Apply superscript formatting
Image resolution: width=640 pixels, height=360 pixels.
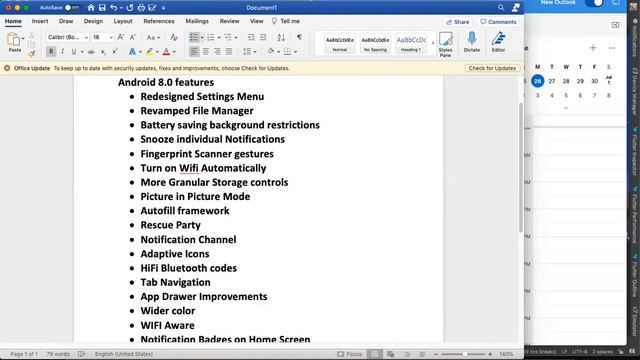115,52
